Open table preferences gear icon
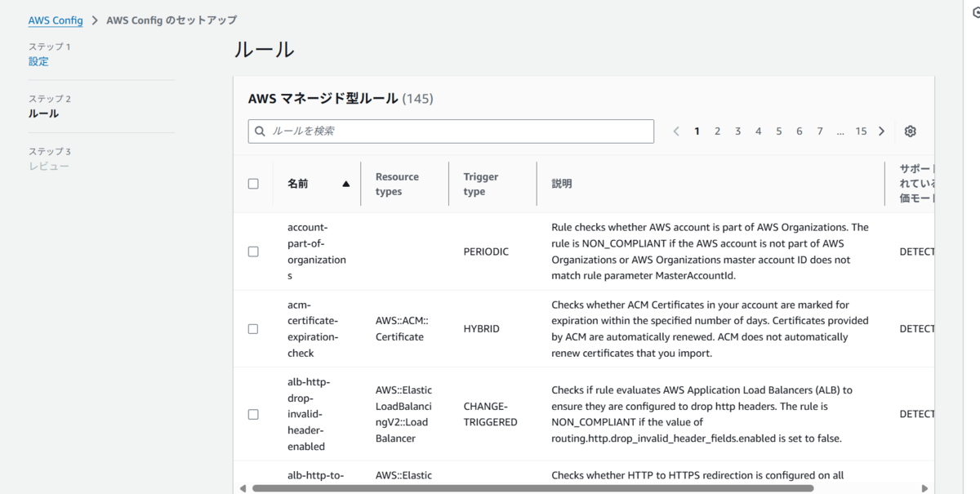Screen dimensions: 980x494 click(x=911, y=131)
